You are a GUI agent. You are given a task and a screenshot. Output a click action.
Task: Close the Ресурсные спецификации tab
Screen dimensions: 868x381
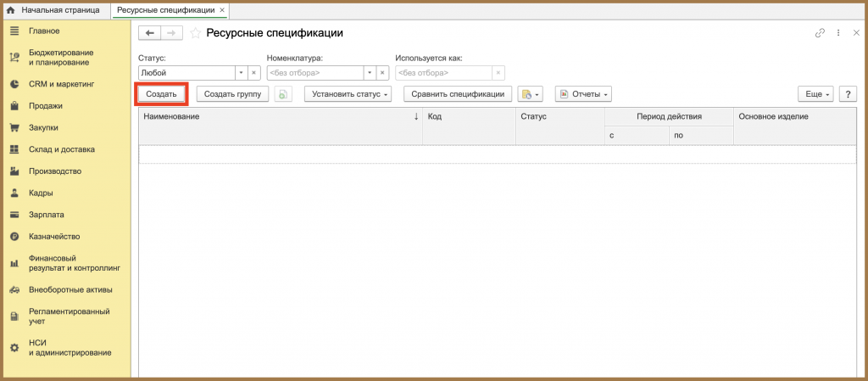tap(222, 10)
